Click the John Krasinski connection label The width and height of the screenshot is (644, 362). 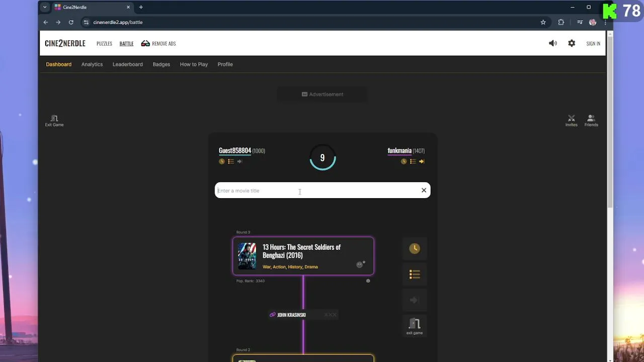click(x=291, y=315)
